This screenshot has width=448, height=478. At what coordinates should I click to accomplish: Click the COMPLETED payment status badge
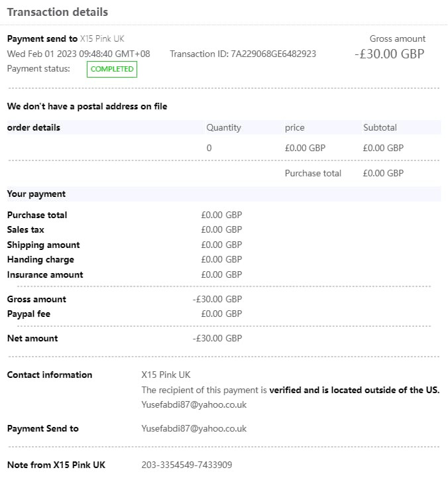point(112,69)
